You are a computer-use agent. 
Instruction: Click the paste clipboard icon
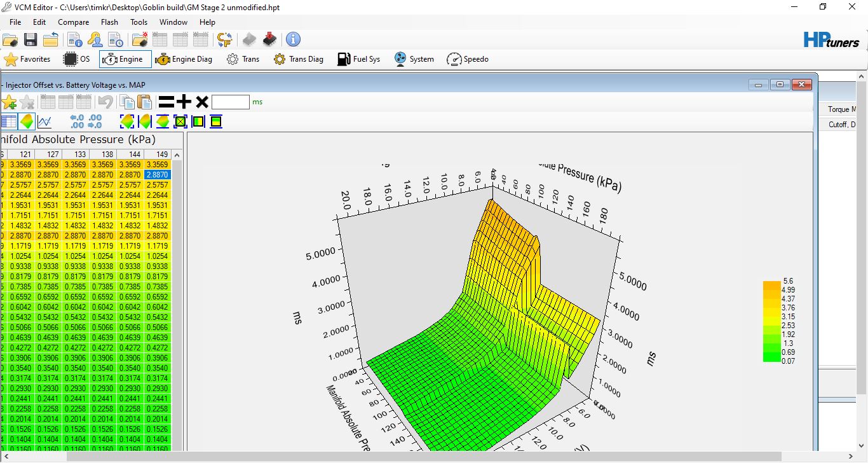click(145, 102)
